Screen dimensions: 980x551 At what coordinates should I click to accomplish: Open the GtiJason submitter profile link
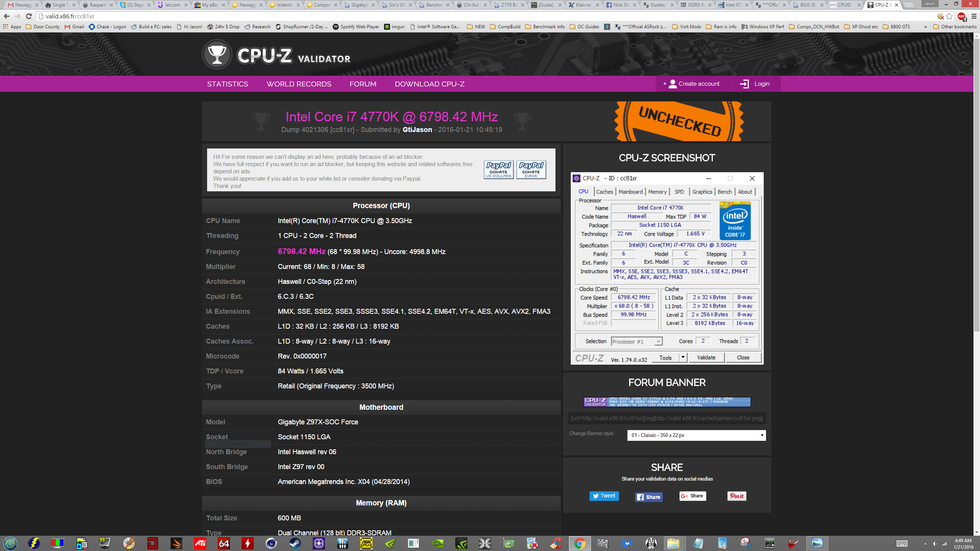(x=417, y=130)
